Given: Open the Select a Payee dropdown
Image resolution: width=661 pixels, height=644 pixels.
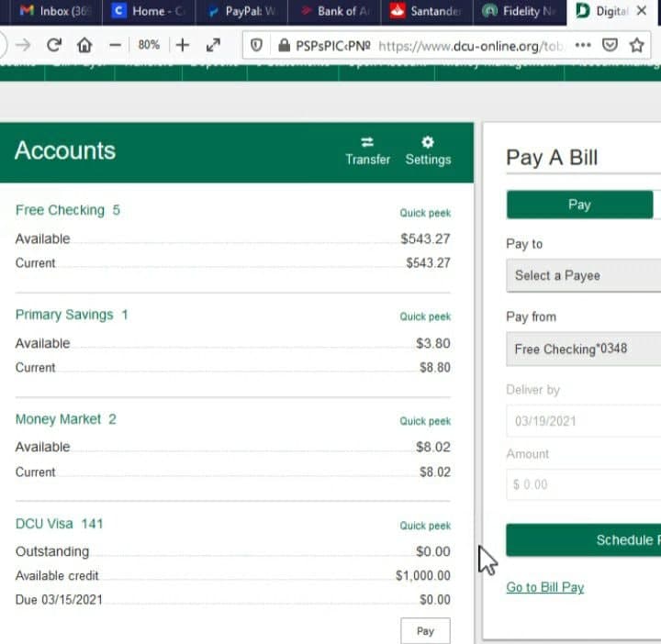Looking at the screenshot, I should [582, 275].
